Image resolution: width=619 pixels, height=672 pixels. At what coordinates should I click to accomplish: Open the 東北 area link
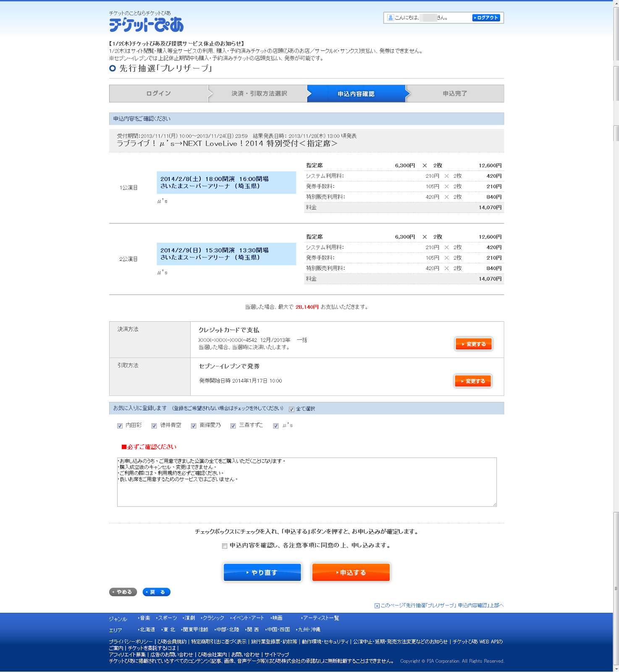point(168,630)
